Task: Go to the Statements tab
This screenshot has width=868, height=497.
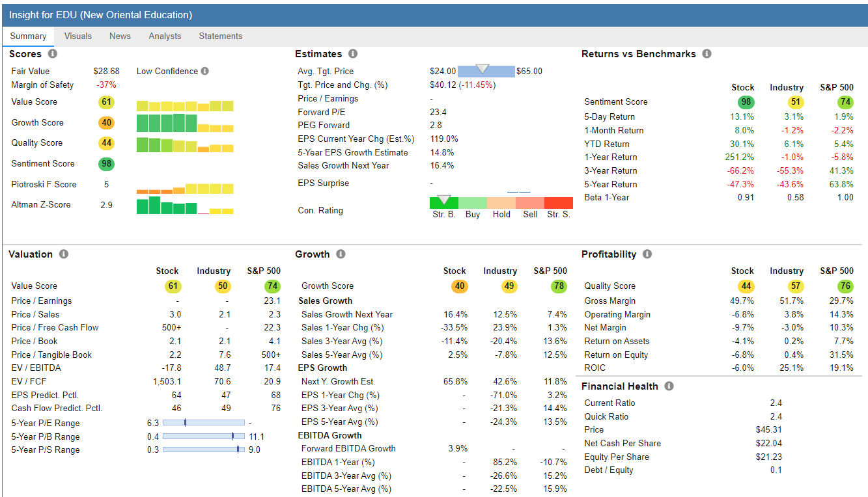Action: (x=221, y=36)
